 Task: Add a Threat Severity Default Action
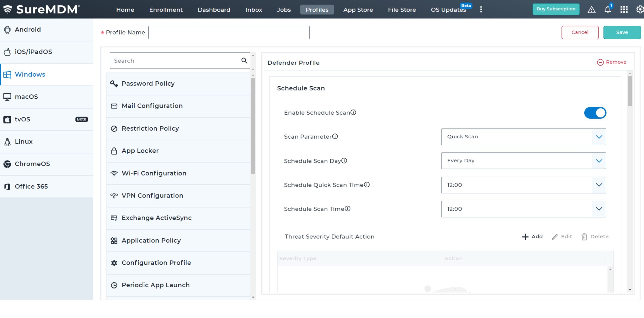[532, 237]
